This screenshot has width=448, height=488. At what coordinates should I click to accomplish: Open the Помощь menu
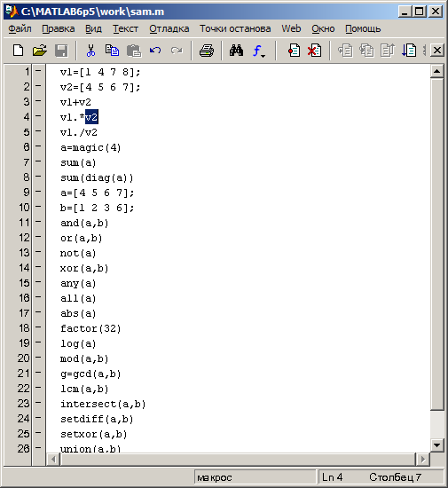tap(363, 28)
